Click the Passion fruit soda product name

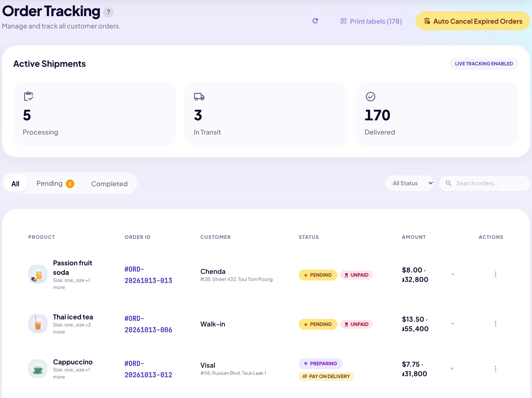click(x=73, y=268)
